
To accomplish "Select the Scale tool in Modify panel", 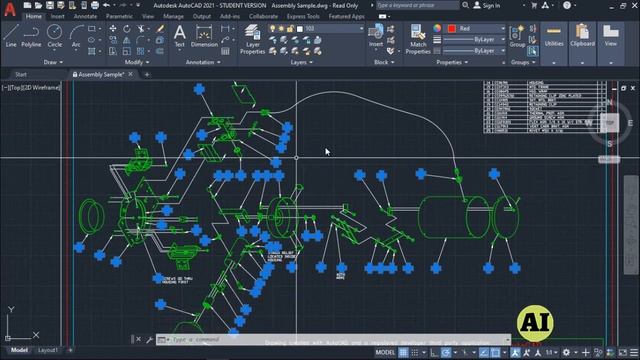I will point(127,51).
